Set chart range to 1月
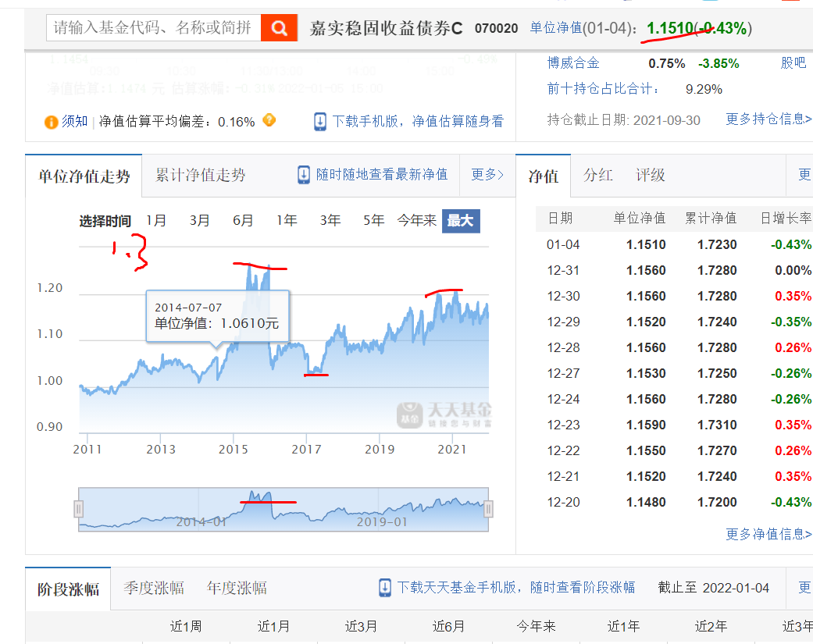Screen dimensions: 813x644 (x=156, y=221)
